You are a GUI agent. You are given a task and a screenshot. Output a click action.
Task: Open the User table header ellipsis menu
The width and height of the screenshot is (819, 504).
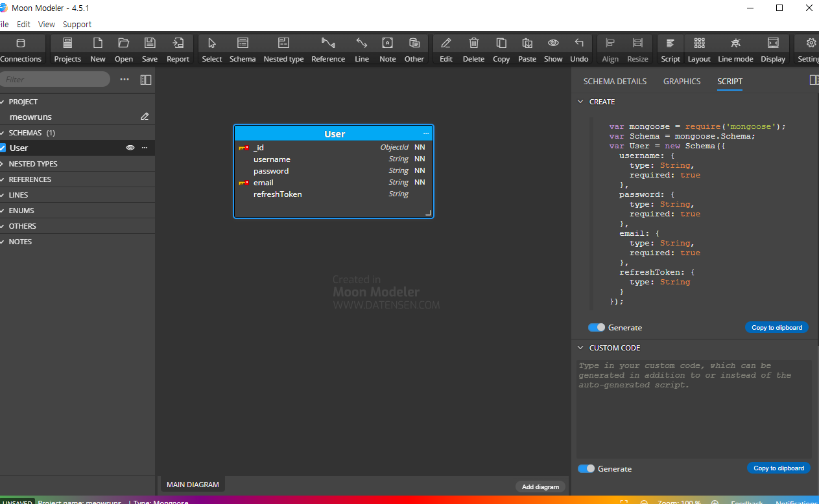pos(426,133)
